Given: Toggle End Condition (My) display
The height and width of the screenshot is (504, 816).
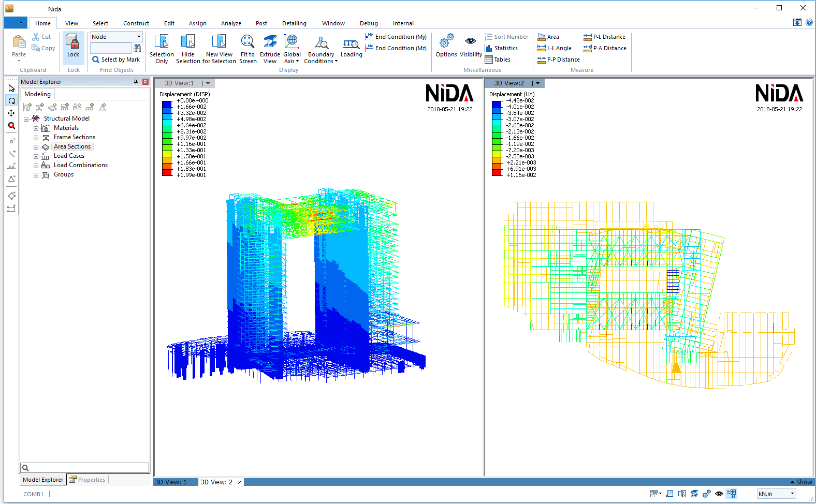Looking at the screenshot, I should 396,37.
